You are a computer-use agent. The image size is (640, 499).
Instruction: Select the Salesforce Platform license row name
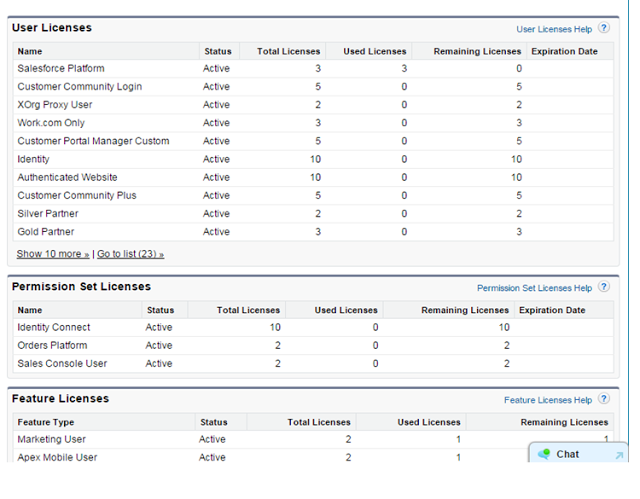[61, 68]
